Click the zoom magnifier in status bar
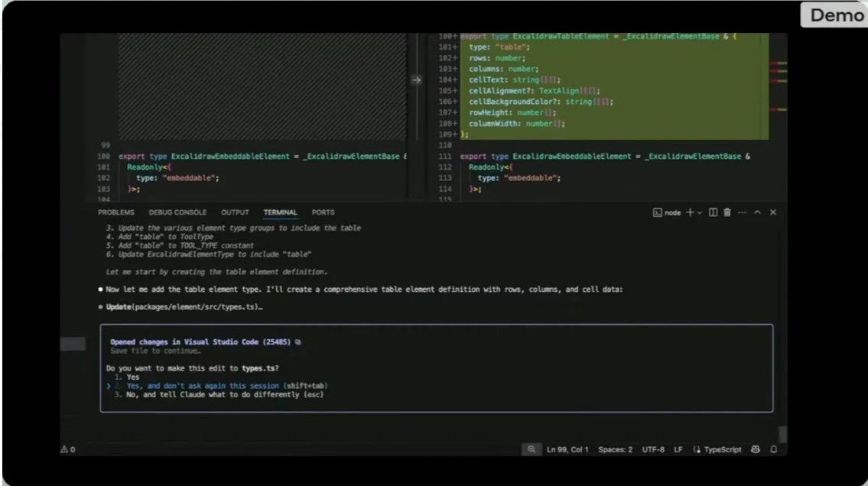Image resolution: width=868 pixels, height=486 pixels. point(532,449)
